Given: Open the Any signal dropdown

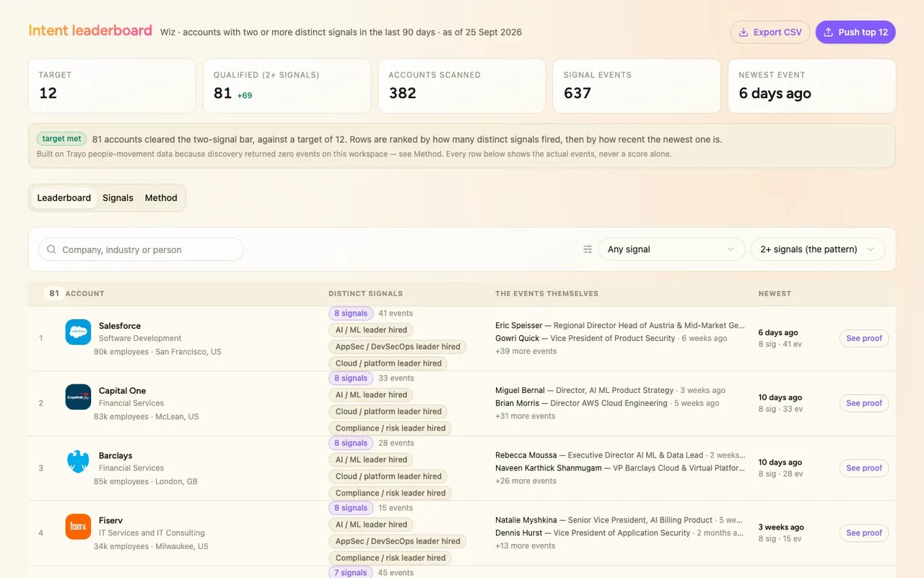Looking at the screenshot, I should tap(671, 249).
